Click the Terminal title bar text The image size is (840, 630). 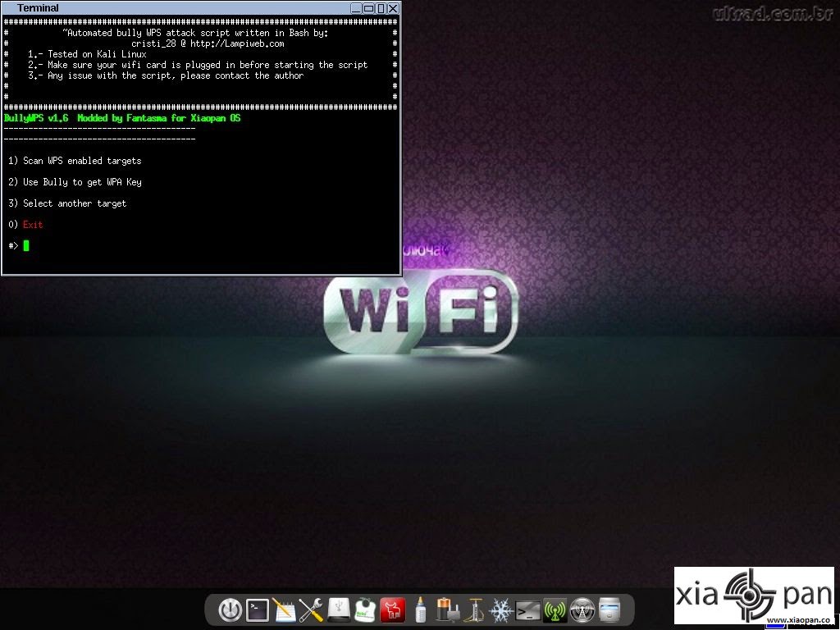click(38, 8)
